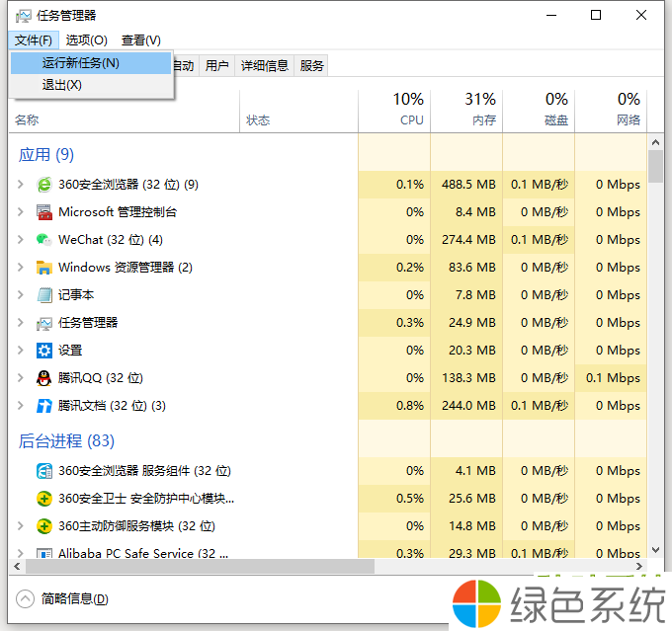The height and width of the screenshot is (631, 672).
Task: Open the 查看(V) menu
Action: click(x=141, y=40)
